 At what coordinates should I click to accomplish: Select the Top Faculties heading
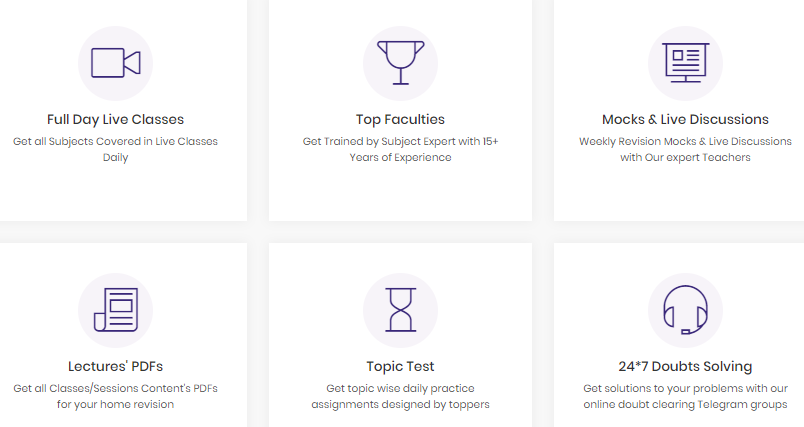coord(400,119)
